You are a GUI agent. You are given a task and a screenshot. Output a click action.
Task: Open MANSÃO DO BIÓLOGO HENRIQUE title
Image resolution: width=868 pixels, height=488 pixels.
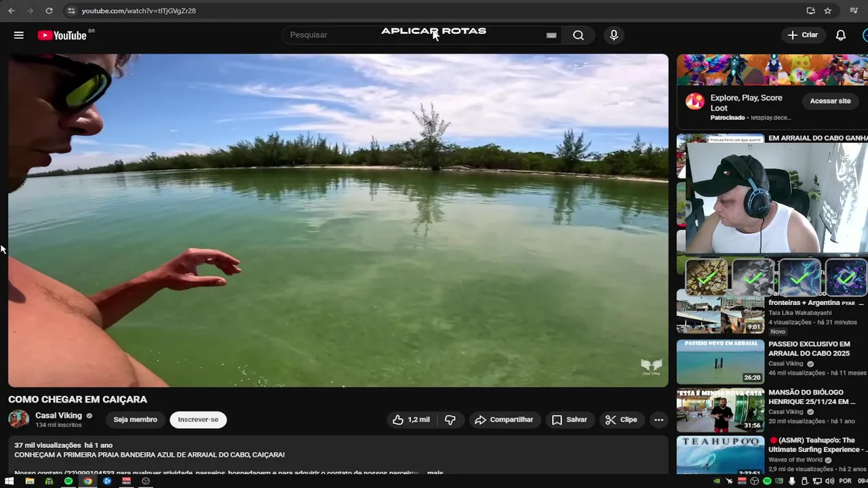(812, 396)
